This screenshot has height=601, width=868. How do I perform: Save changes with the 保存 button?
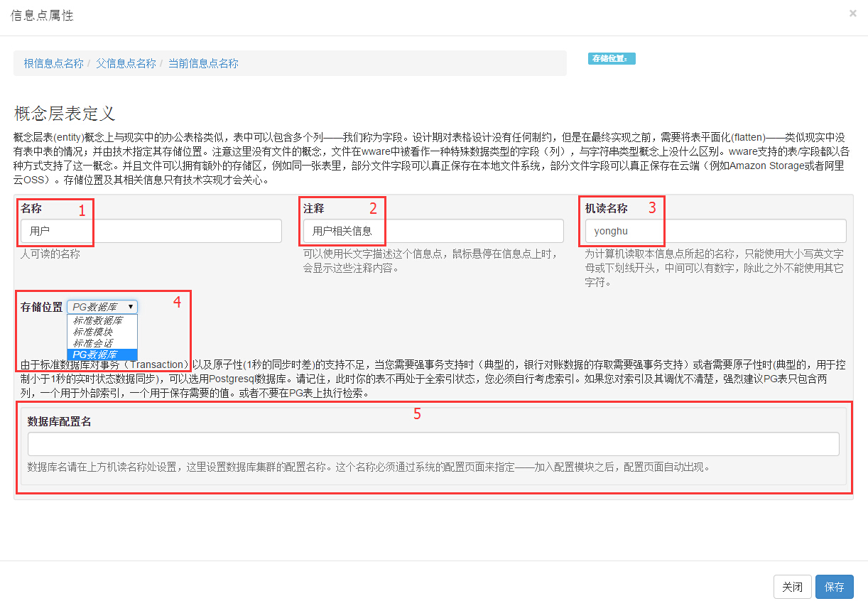(834, 587)
